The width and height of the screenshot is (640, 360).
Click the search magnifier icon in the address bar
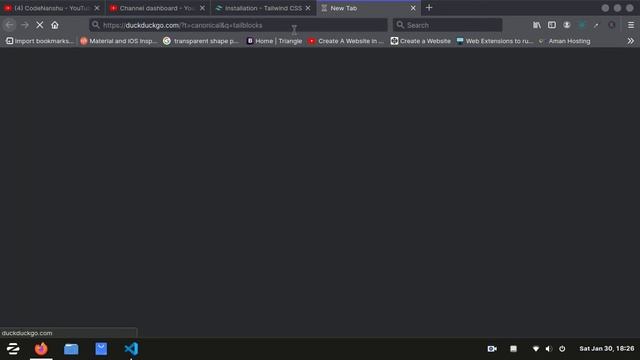96,25
